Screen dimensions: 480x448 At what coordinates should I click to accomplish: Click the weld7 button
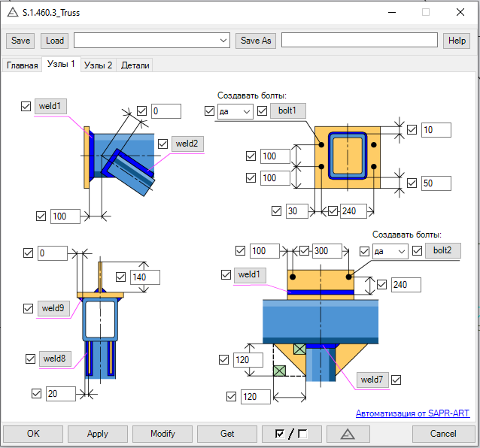coord(371,379)
